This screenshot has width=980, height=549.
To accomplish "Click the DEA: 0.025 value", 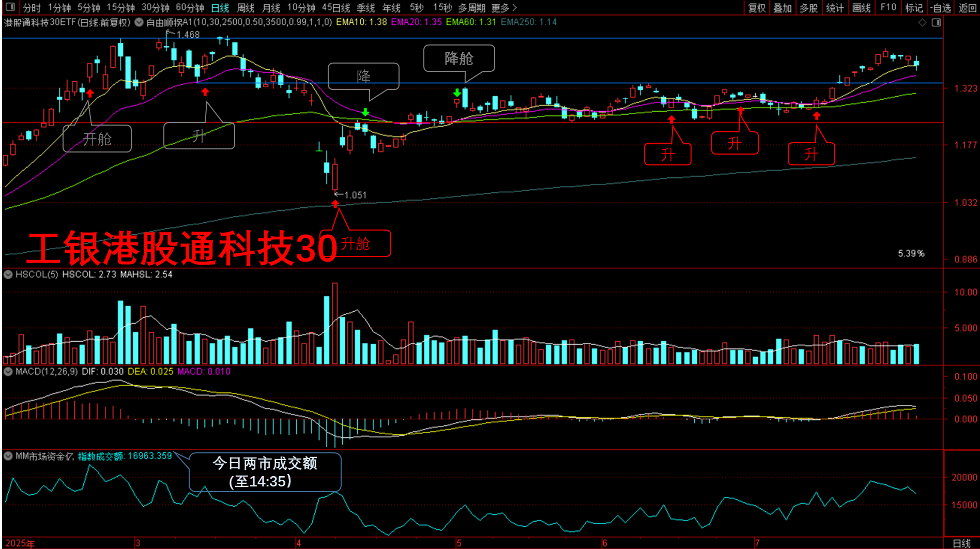I will [150, 371].
